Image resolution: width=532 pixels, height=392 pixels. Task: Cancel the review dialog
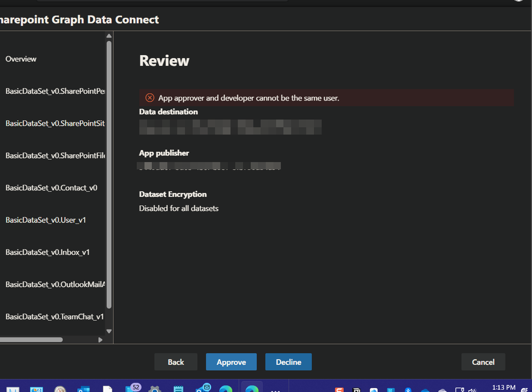(483, 362)
